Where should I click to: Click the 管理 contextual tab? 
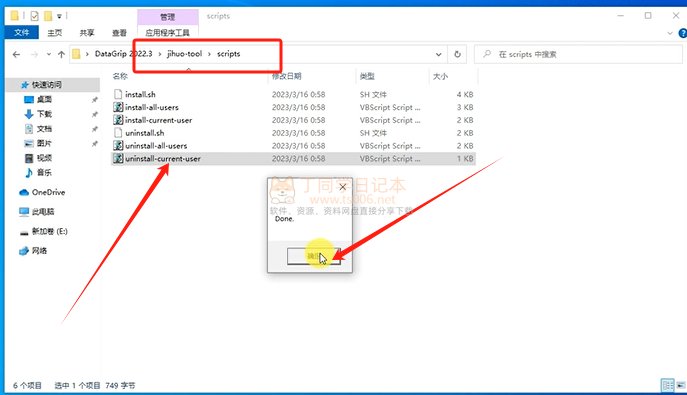click(x=167, y=17)
